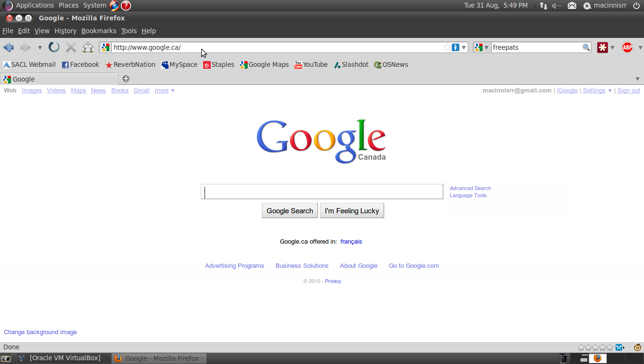Click the network connection indicator
The height and width of the screenshot is (364, 644).
coord(544,6)
